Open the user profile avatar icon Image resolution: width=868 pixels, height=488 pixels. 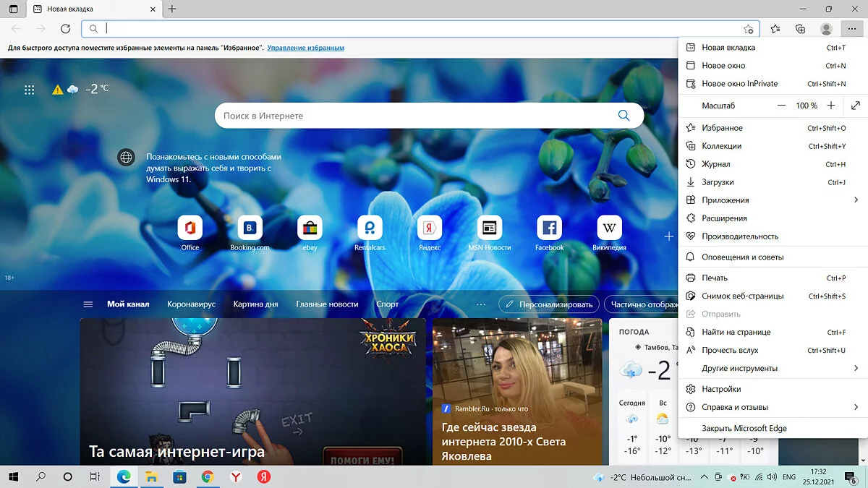pyautogui.click(x=826, y=29)
